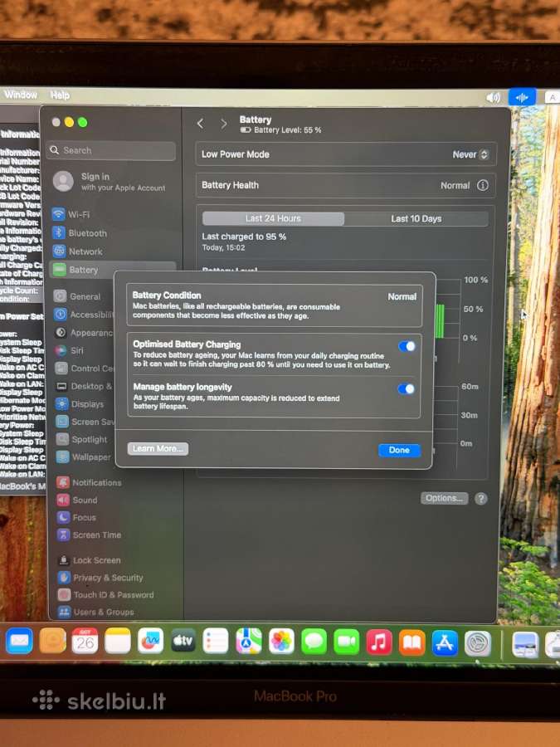Launch Messages from the Dock
Image resolution: width=560 pixels, height=747 pixels.
[314, 642]
